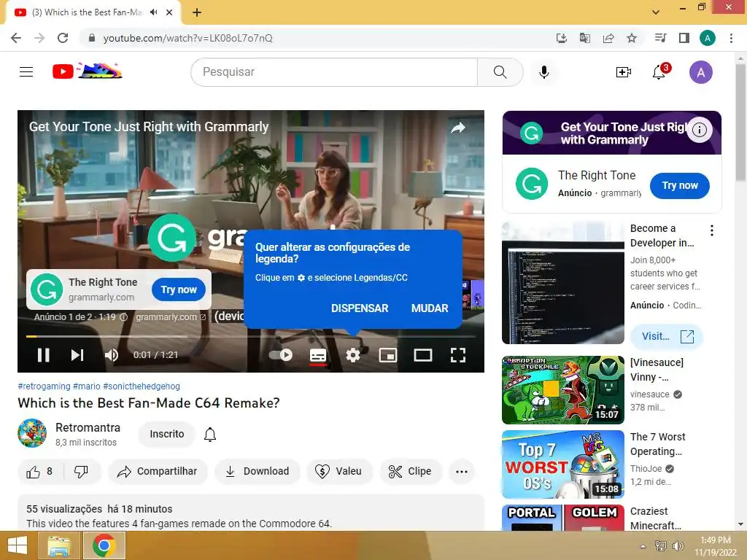Open Retromantra channel avatar
This screenshot has width=747, height=560.
coord(32,433)
